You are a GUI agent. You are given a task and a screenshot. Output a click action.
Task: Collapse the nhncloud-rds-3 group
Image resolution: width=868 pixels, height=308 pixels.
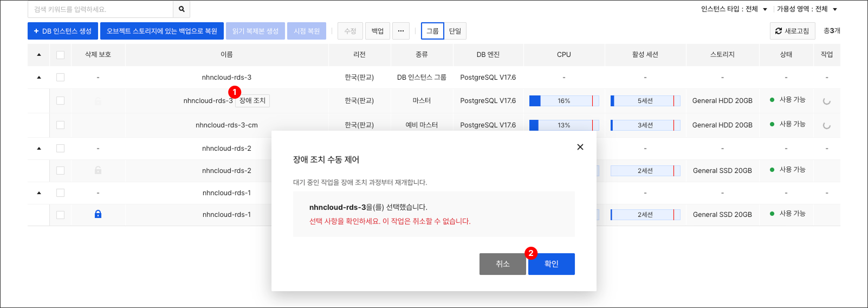coord(39,78)
